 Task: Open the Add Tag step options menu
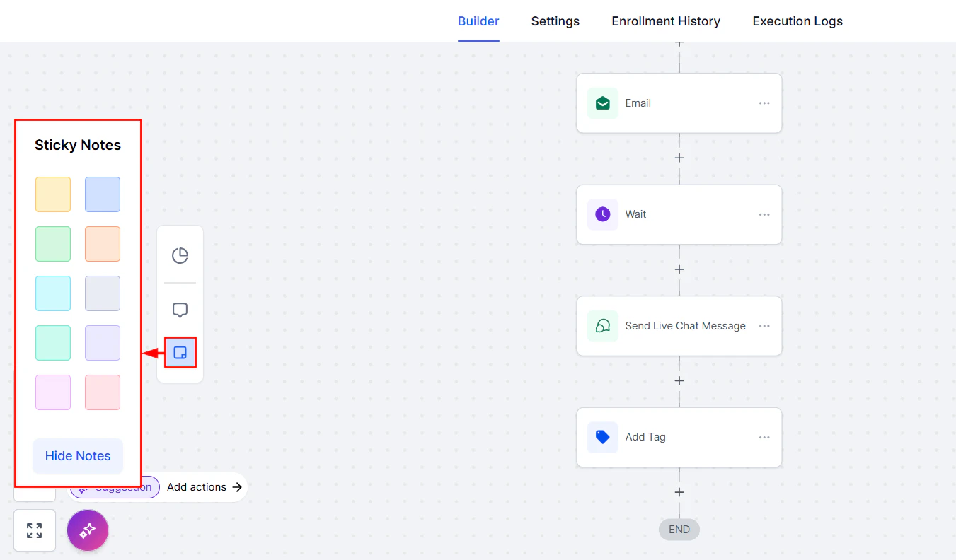(x=764, y=437)
